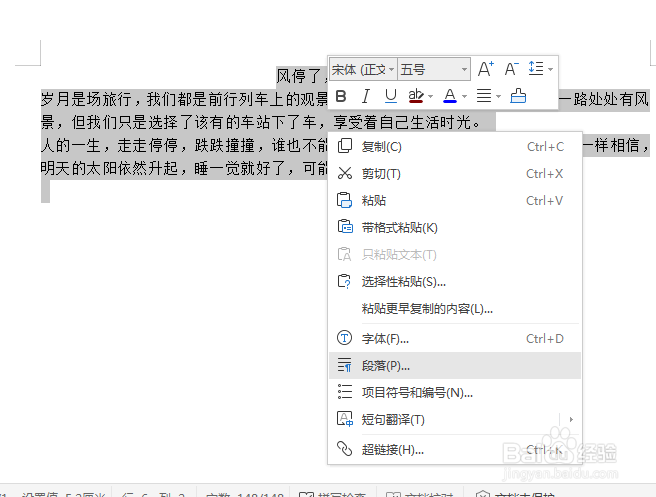Image resolution: width=656 pixels, height=497 pixels.
Task: Increase font size with A+ icon
Action: [486, 69]
